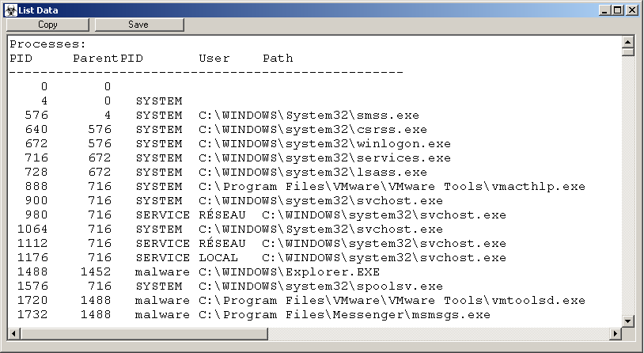Maximize the List Data window
This screenshot has height=353, width=644.
[x=619, y=10]
